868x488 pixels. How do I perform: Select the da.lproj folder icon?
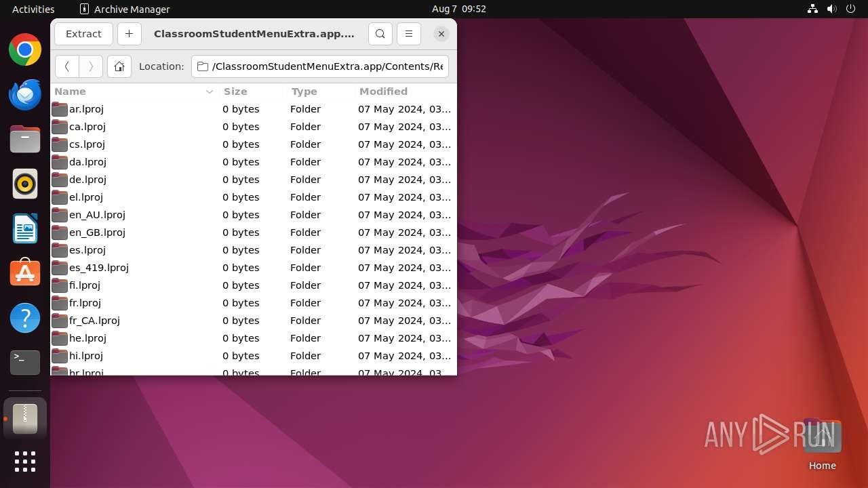(x=60, y=162)
